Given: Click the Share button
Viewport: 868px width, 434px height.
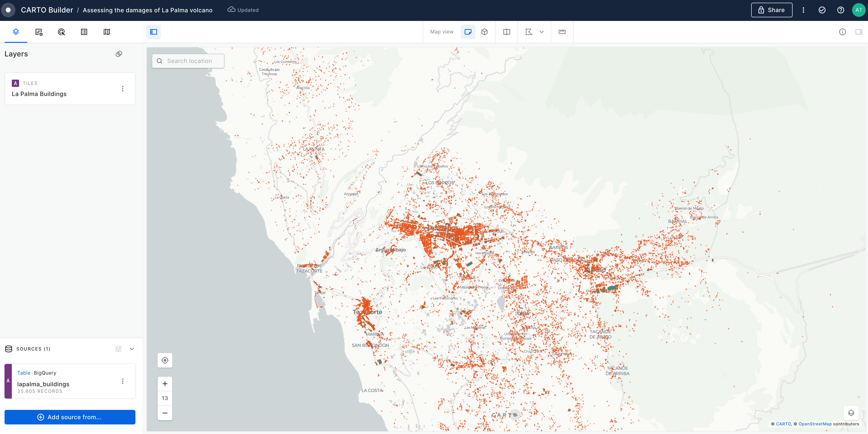Looking at the screenshot, I should pos(772,10).
